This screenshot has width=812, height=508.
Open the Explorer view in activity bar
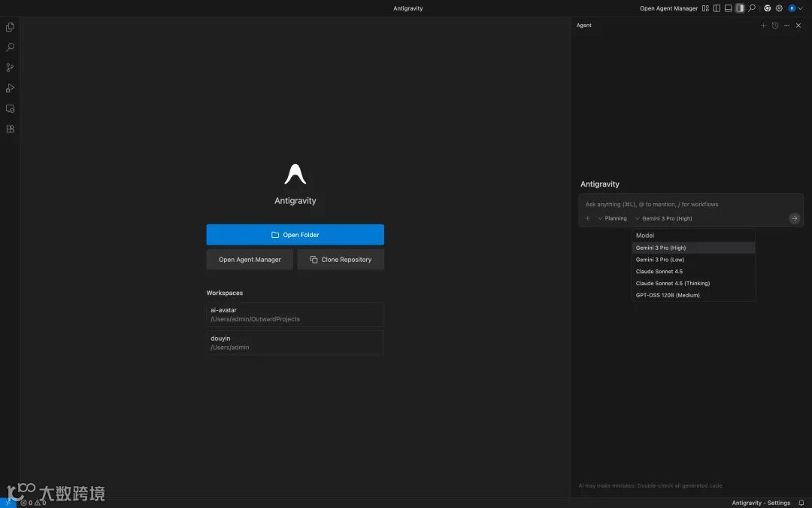(x=10, y=27)
